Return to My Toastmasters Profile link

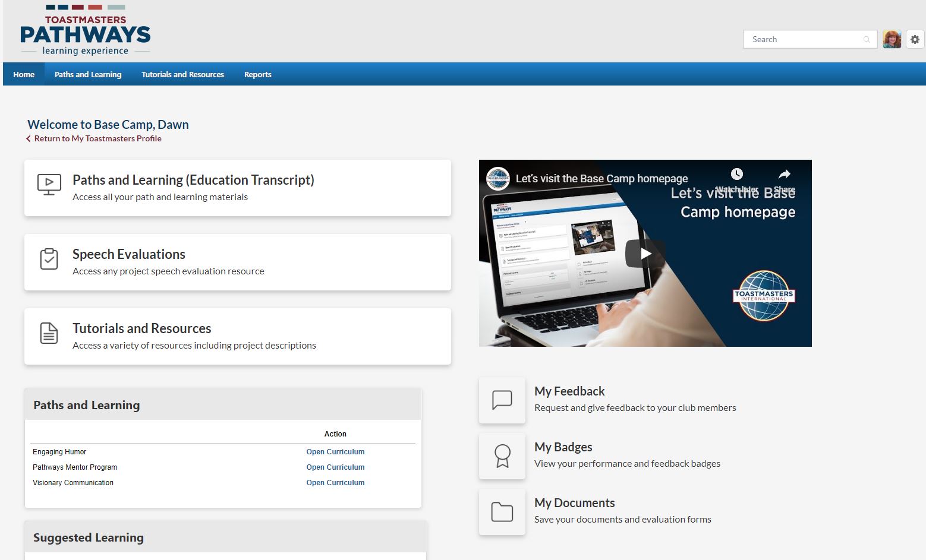[97, 138]
